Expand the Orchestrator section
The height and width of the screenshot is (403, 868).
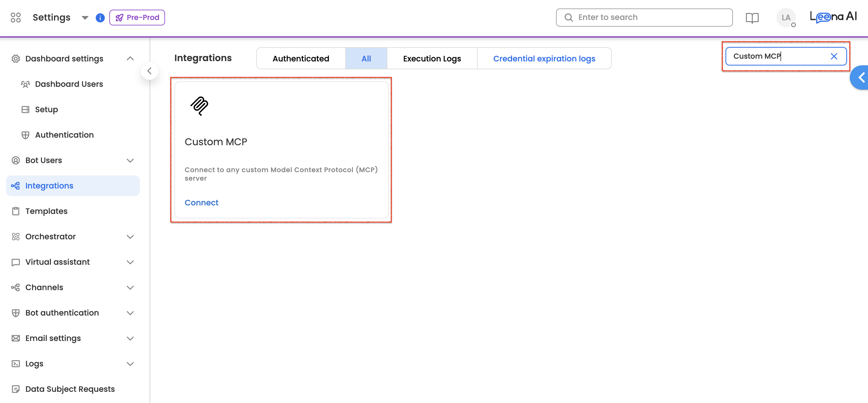[x=130, y=237]
